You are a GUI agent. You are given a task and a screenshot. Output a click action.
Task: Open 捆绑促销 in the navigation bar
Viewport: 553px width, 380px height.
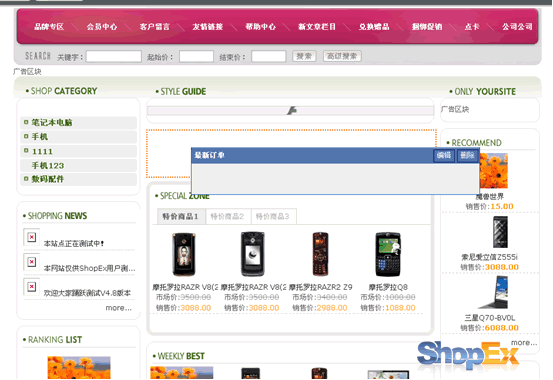pos(427,27)
